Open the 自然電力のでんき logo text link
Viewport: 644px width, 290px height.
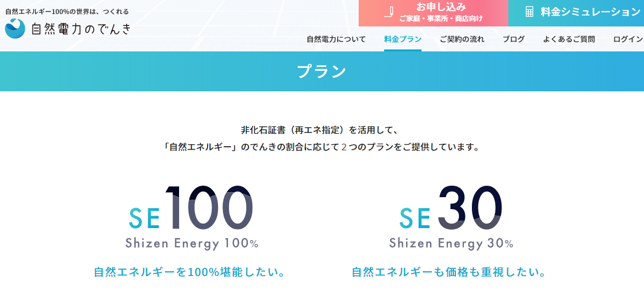coord(81,29)
